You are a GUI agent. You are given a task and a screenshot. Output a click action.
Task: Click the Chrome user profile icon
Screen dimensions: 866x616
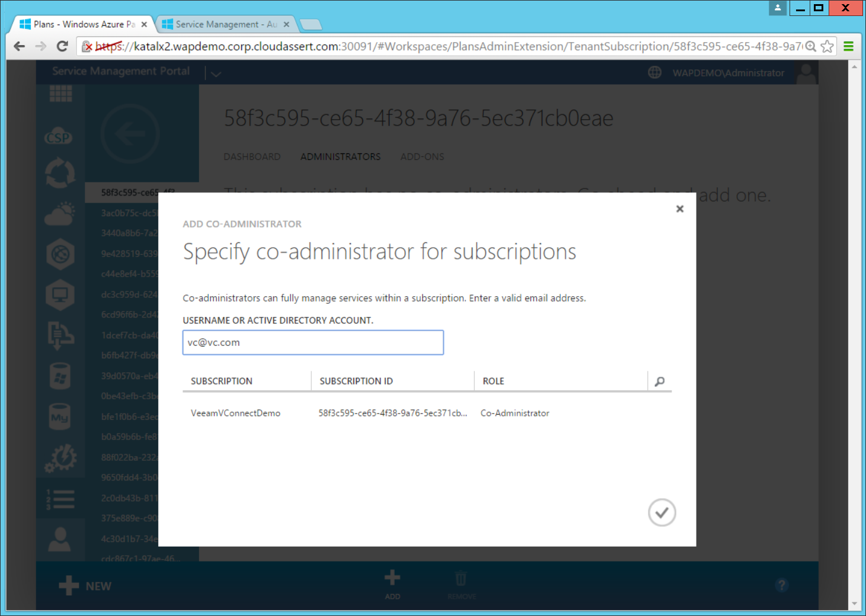point(777,8)
